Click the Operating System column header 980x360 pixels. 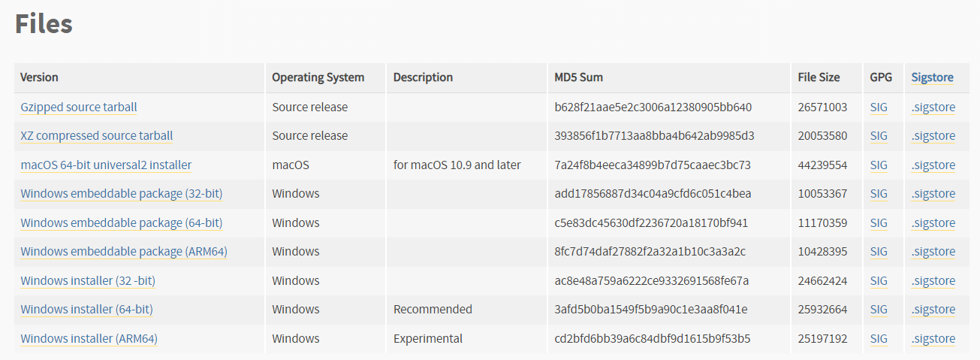pyautogui.click(x=318, y=77)
